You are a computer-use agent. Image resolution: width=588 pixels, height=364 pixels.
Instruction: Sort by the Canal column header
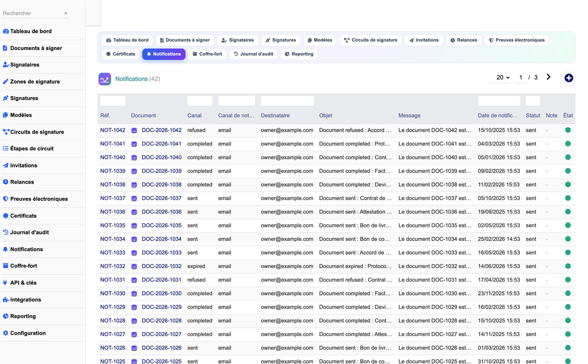(195, 116)
